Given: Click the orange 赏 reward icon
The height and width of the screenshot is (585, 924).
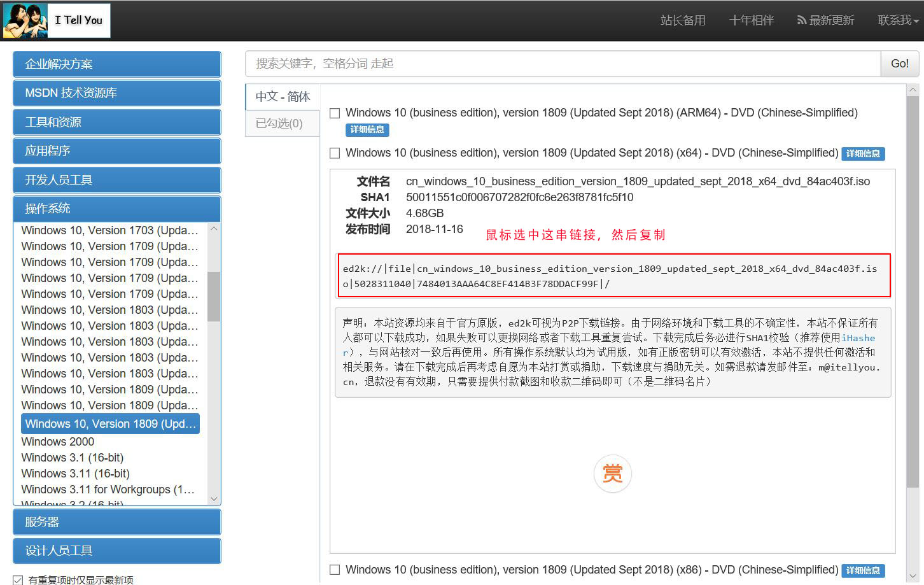Looking at the screenshot, I should 612,474.
